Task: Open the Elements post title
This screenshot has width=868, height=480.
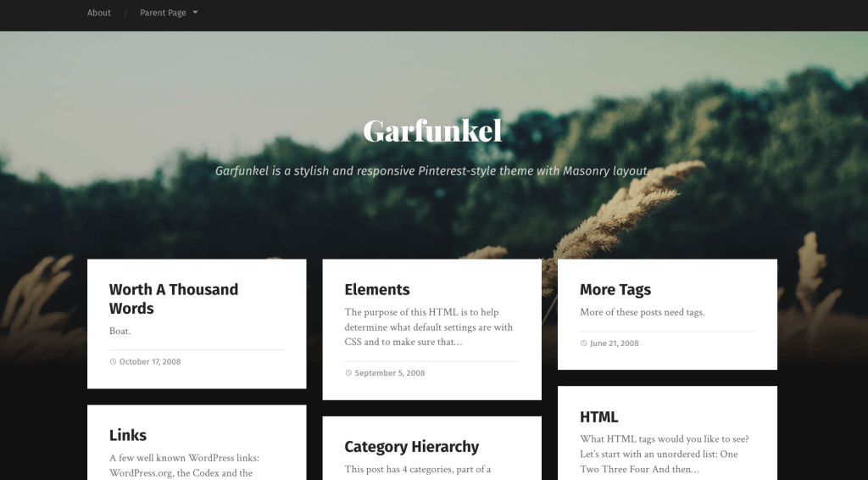Action: click(377, 289)
